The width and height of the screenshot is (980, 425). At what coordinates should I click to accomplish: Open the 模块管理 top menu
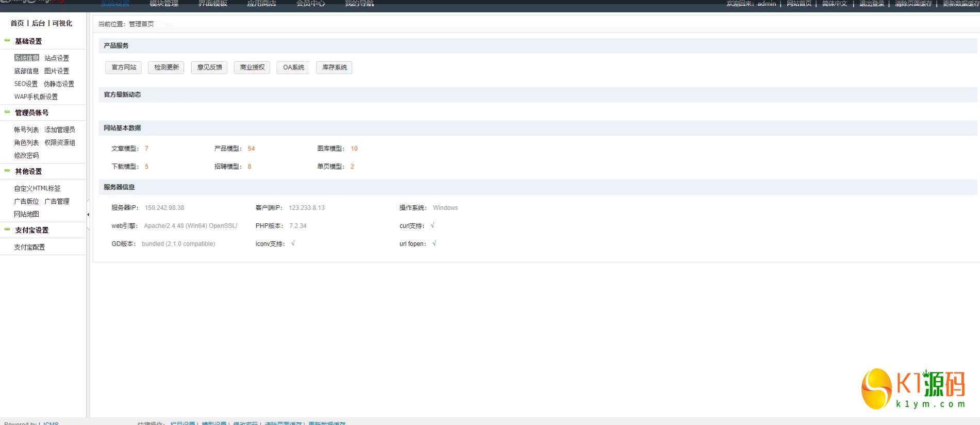pyautogui.click(x=164, y=4)
